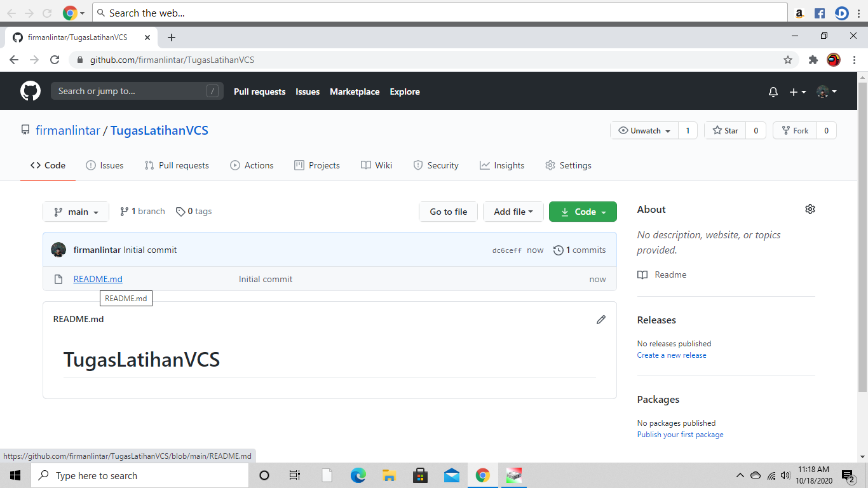The image size is (868, 488).
Task: Click the README.md file icon in file list
Action: pos(58,279)
